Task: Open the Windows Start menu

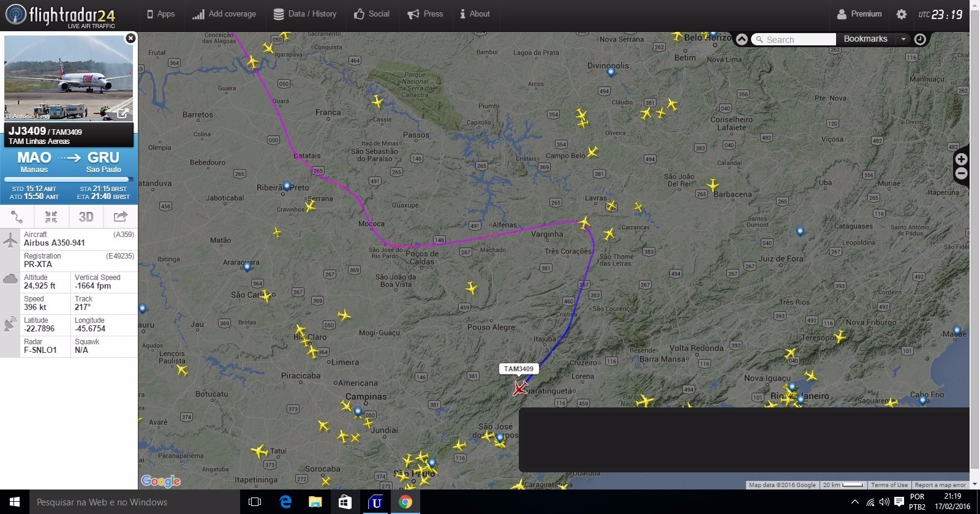Action: click(15, 502)
